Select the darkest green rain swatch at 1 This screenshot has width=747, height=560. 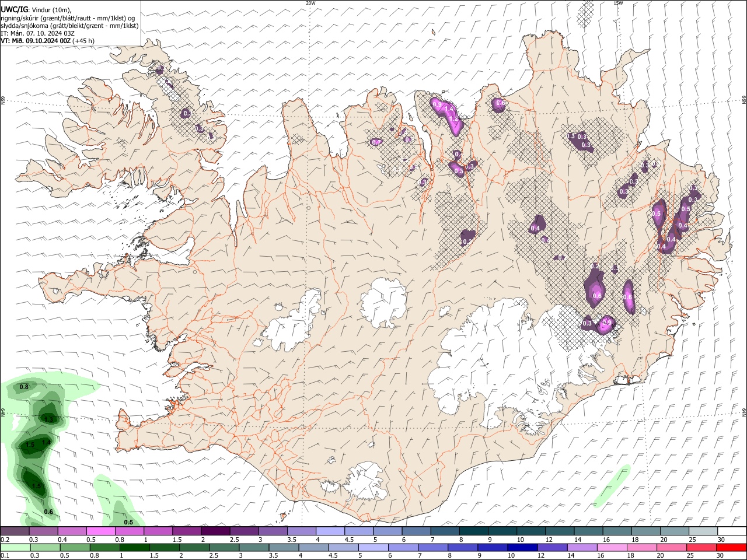tap(134, 547)
